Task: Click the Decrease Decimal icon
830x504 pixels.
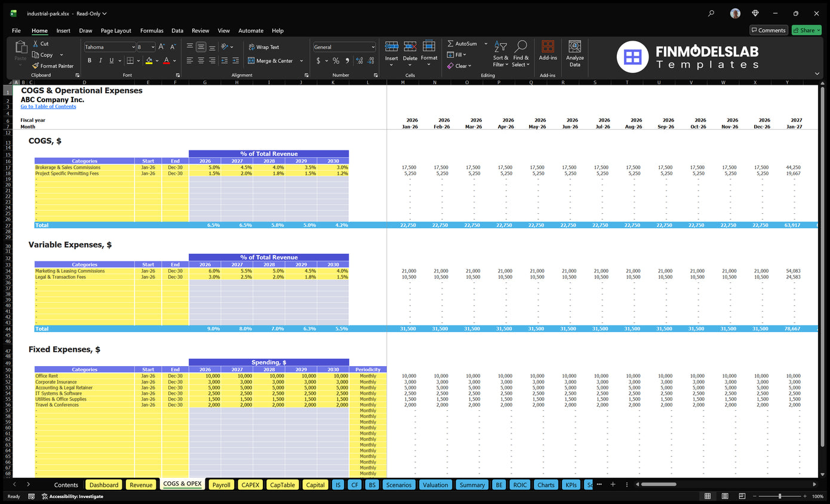Action: tap(372, 60)
